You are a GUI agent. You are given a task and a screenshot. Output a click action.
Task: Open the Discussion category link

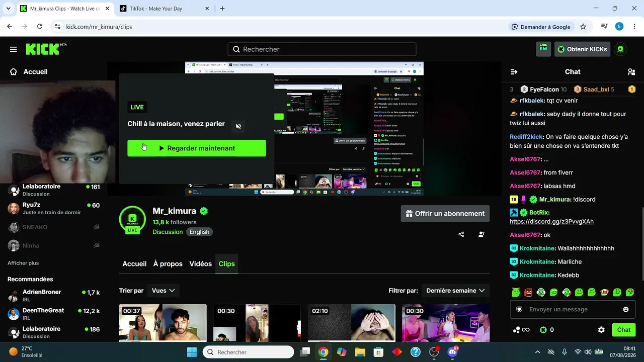click(168, 232)
